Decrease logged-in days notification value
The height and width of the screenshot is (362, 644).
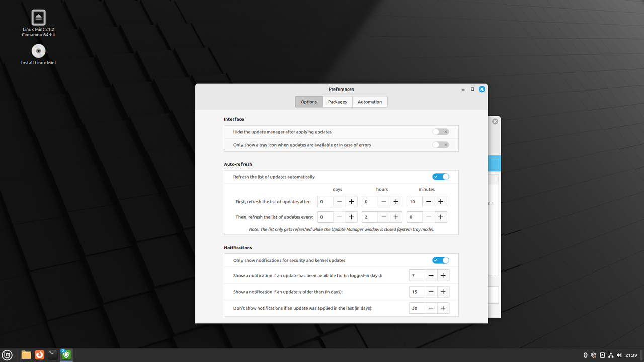point(431,276)
